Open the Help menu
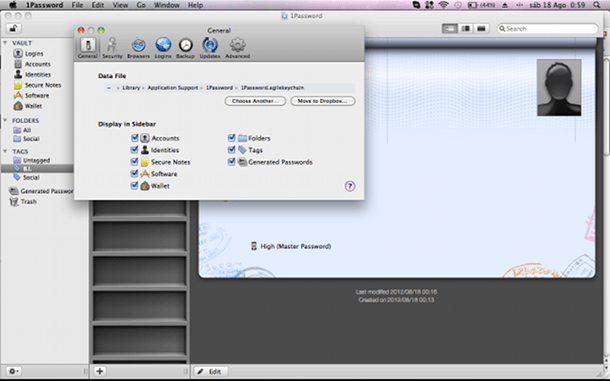This screenshot has width=610, height=381. (x=195, y=5)
